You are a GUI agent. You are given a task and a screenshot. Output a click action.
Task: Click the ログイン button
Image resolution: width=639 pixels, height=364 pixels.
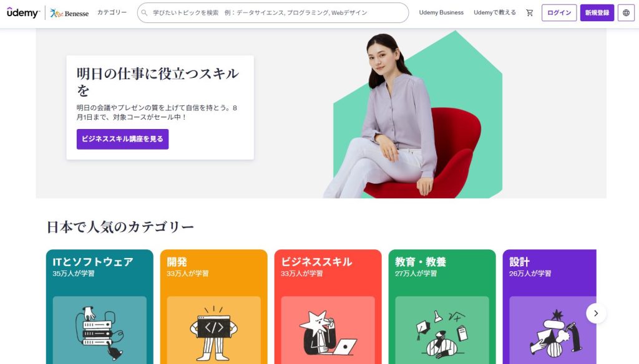[559, 12]
